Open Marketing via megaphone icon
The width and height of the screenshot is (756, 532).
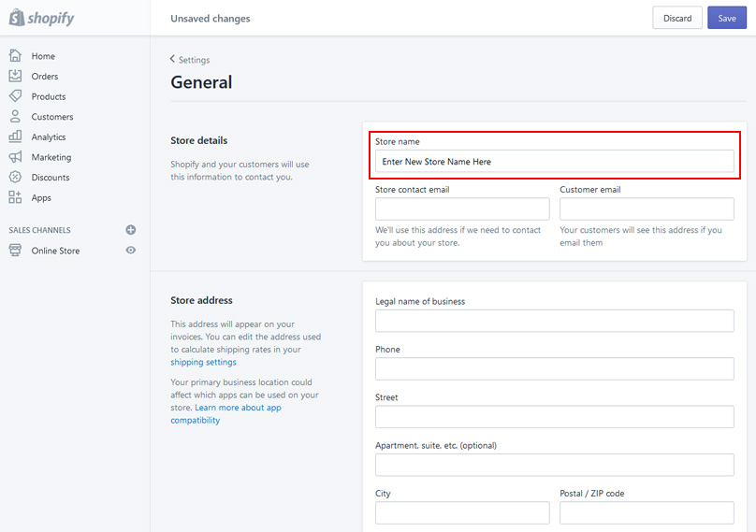pyautogui.click(x=15, y=157)
